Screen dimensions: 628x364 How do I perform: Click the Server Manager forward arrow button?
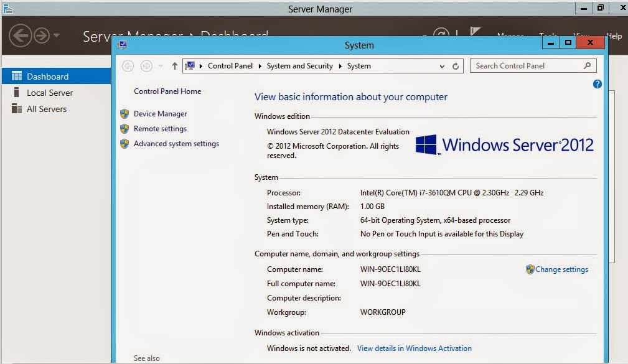(41, 35)
